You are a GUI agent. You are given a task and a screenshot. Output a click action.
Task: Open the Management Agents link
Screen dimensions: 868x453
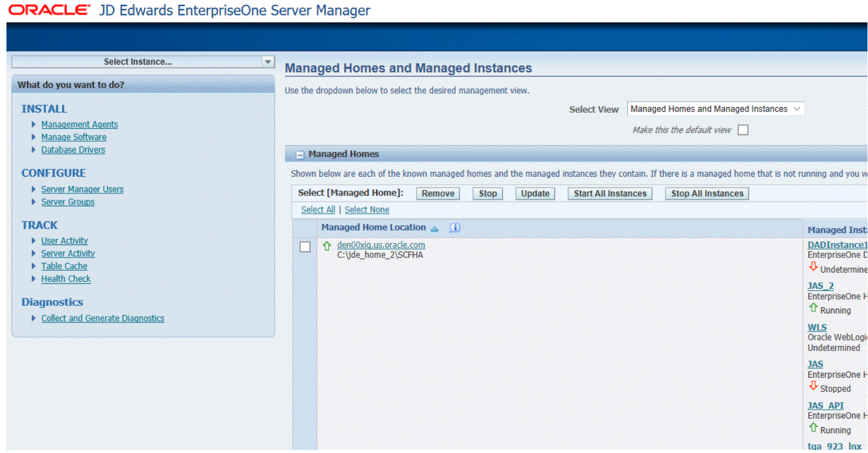pyautogui.click(x=79, y=124)
